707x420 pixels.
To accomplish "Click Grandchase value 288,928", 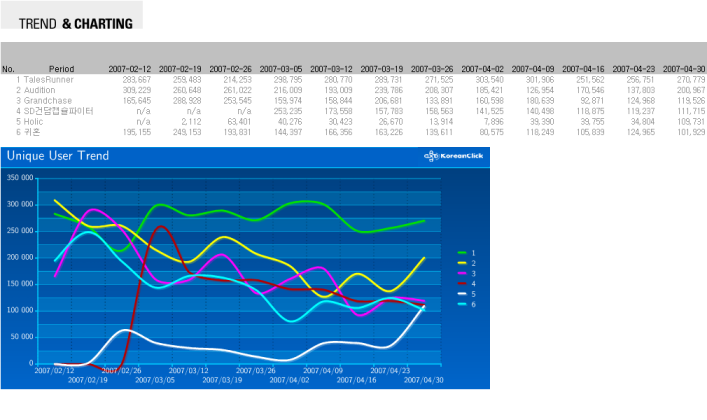I will pos(187,101).
